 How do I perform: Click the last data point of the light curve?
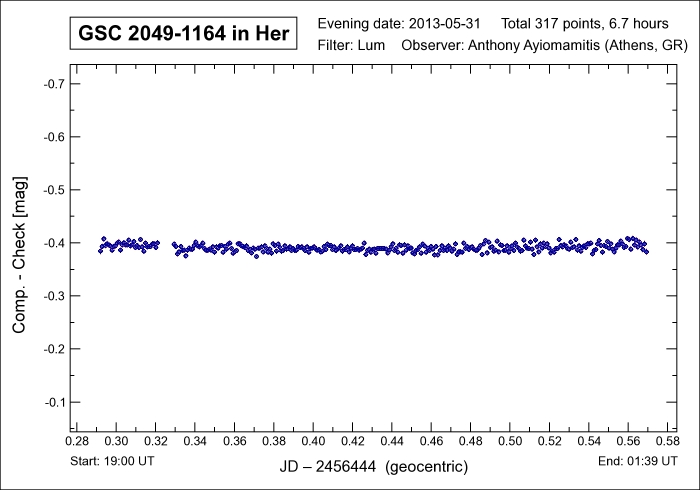(647, 251)
